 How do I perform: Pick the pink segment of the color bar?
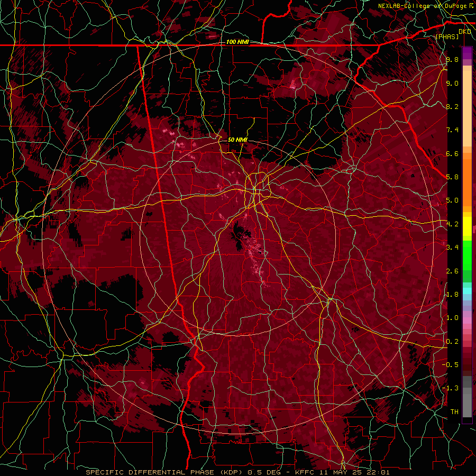(467, 321)
